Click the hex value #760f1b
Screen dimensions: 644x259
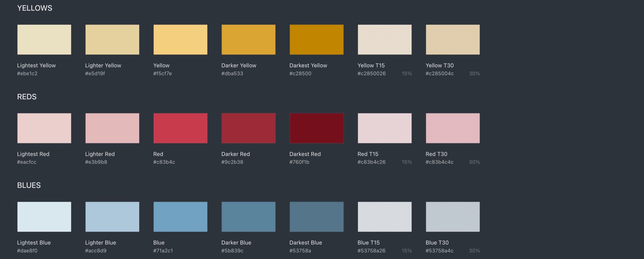[x=299, y=162]
